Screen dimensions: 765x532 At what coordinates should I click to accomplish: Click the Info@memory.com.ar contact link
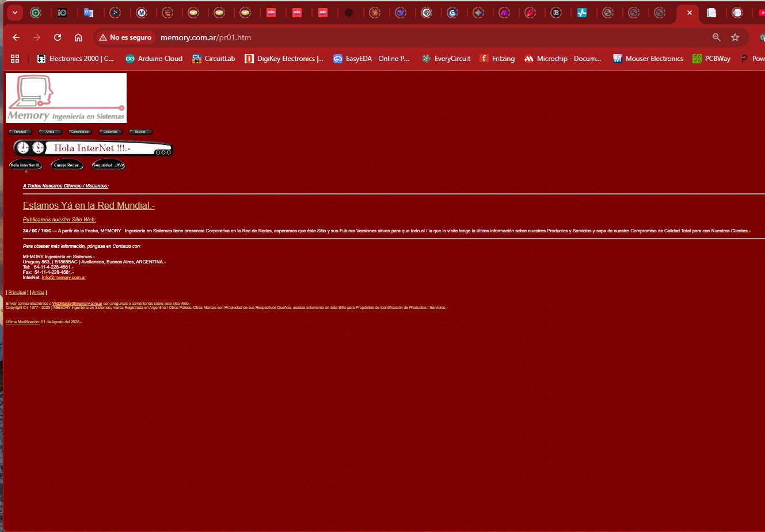(63, 277)
